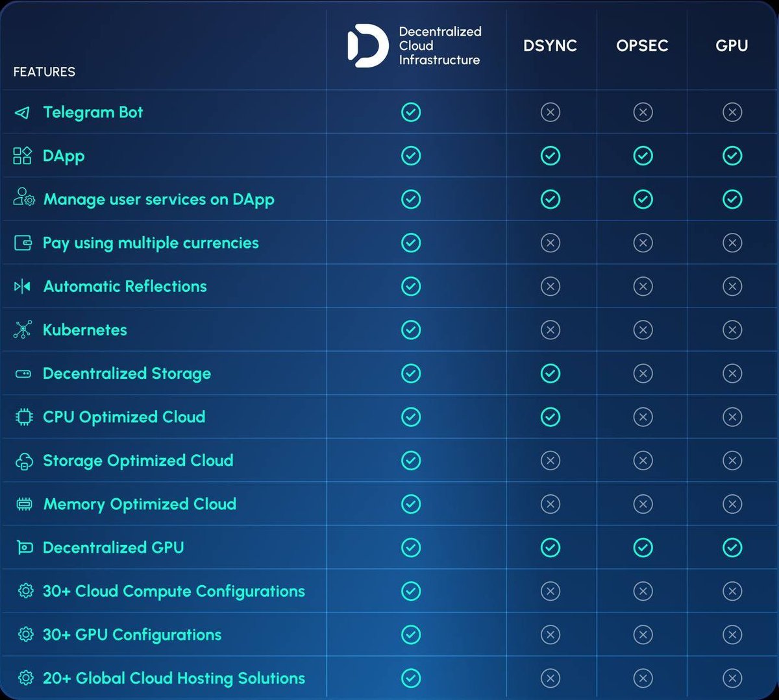Click DSYNC's cross in Pay using multiple currencies row
This screenshot has width=779, height=700.
(x=550, y=243)
